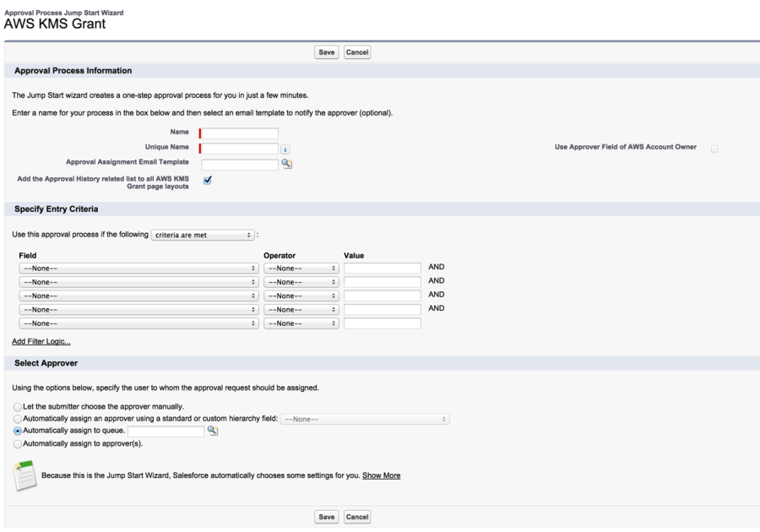The height and width of the screenshot is (532, 760).
Task: Click the Name input field
Action: point(240,133)
